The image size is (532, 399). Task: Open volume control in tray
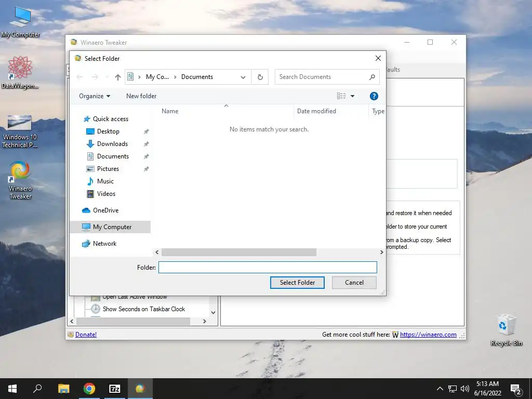(x=465, y=389)
